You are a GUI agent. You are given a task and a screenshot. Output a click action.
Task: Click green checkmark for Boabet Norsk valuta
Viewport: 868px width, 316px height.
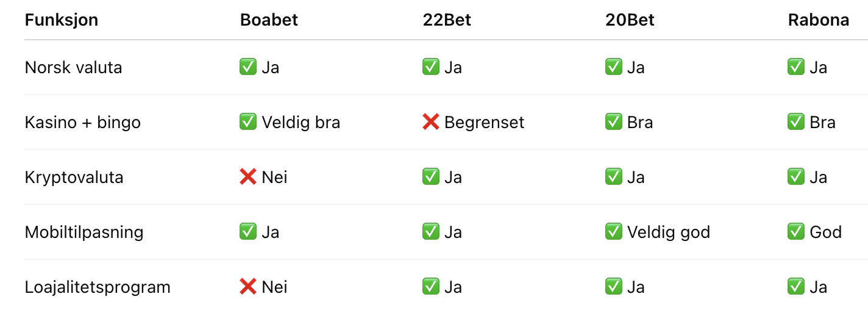coord(248,67)
